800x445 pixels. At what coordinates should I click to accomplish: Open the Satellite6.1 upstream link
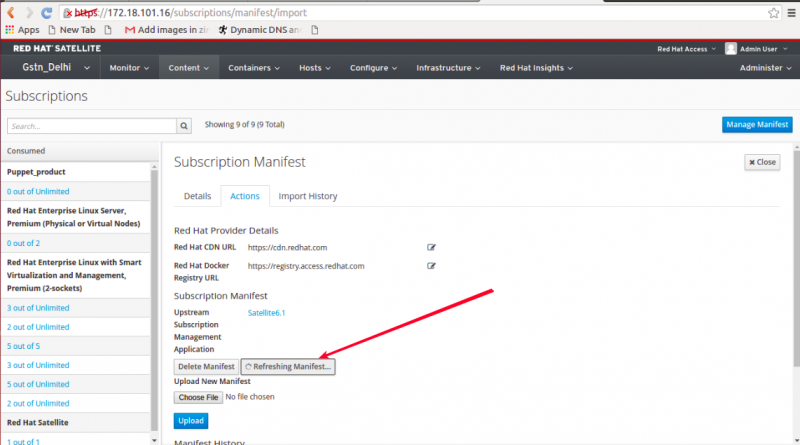[266, 313]
